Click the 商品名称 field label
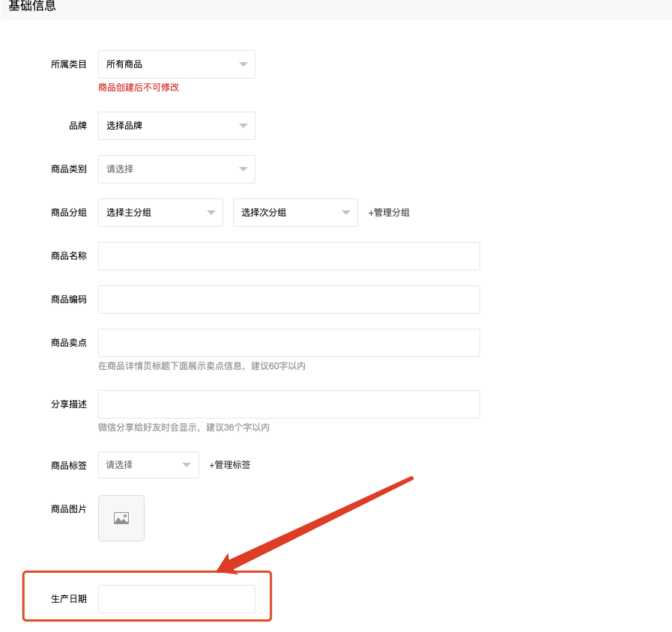This screenshot has height=632, width=672. coord(69,256)
